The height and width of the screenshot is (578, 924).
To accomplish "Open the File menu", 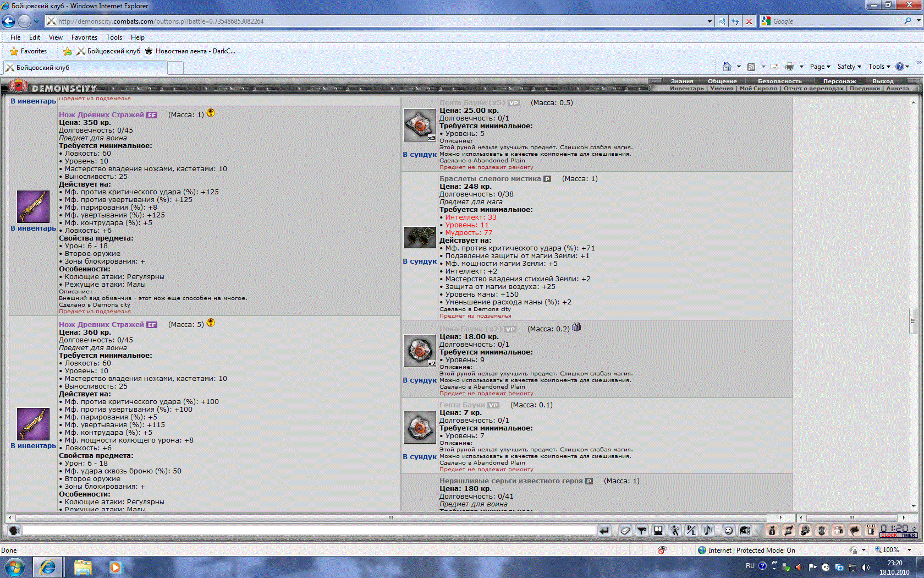I will pos(15,37).
